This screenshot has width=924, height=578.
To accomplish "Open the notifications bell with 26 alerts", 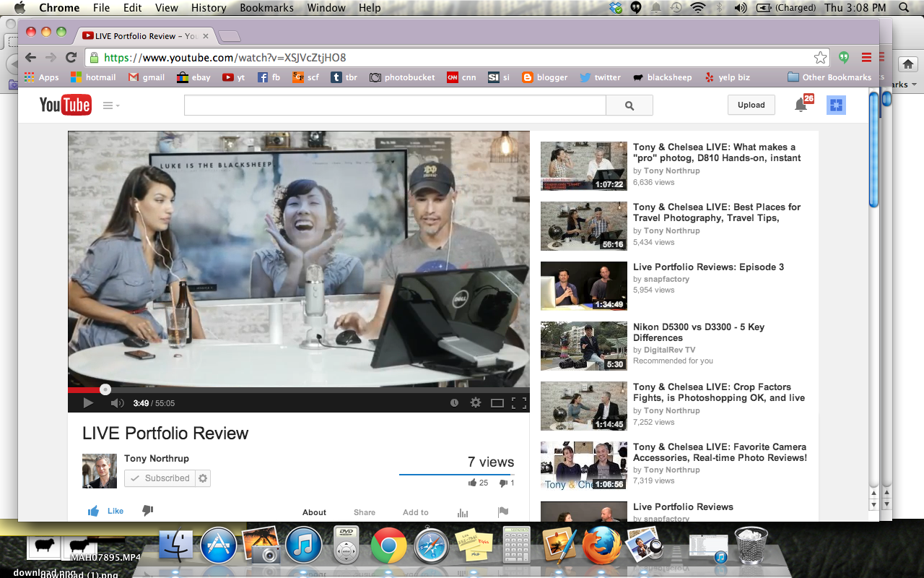I will click(803, 105).
